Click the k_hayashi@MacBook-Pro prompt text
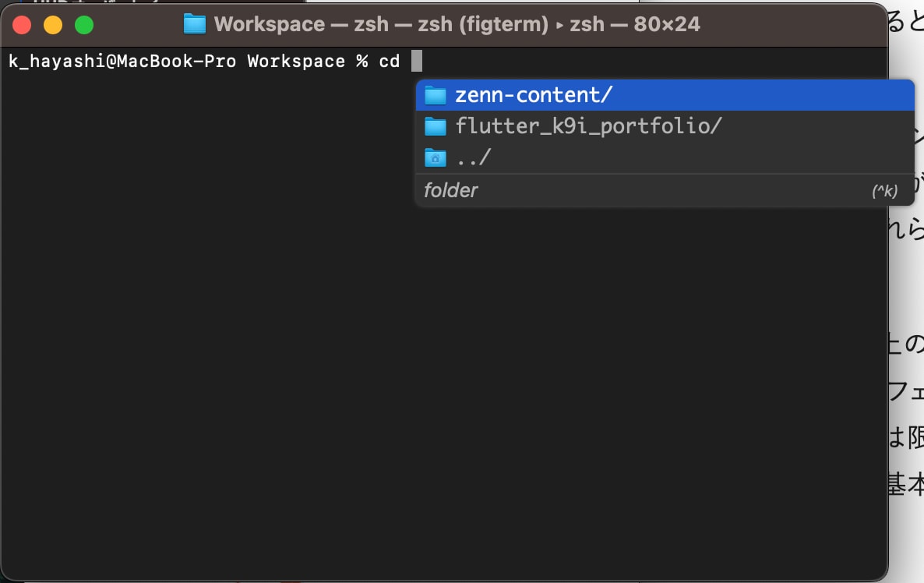Viewport: 924px width, 583px height. pyautogui.click(x=122, y=61)
